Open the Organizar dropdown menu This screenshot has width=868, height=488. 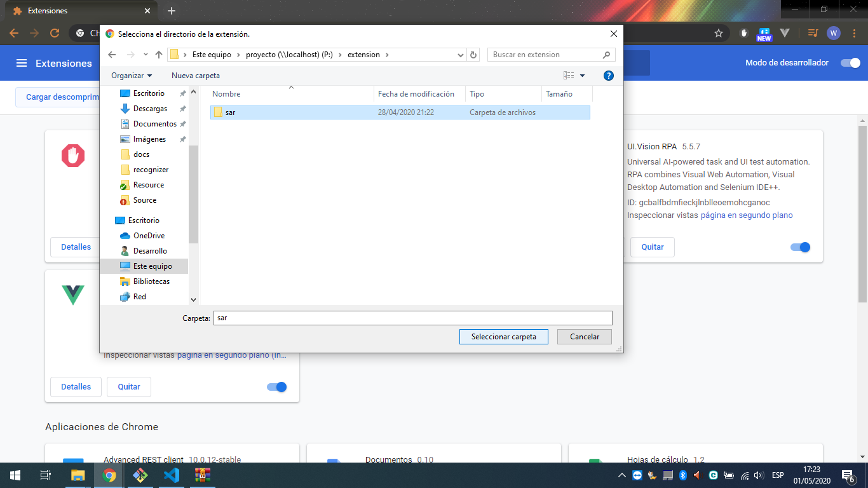pyautogui.click(x=132, y=76)
